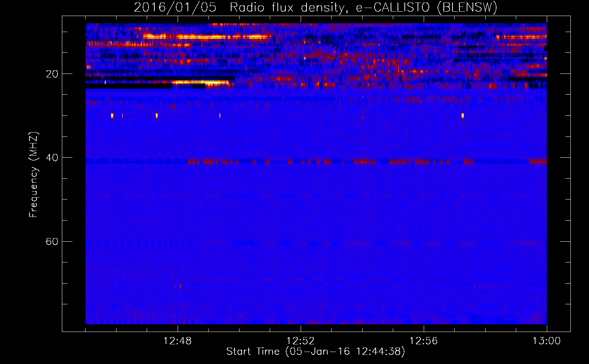
Task: Click the 40 MHz frequency tick label
Action: click(x=52, y=158)
